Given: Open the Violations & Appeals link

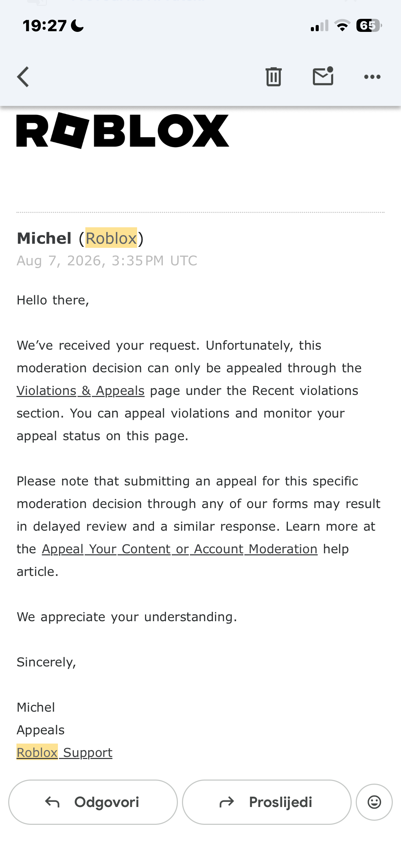Looking at the screenshot, I should point(81,391).
